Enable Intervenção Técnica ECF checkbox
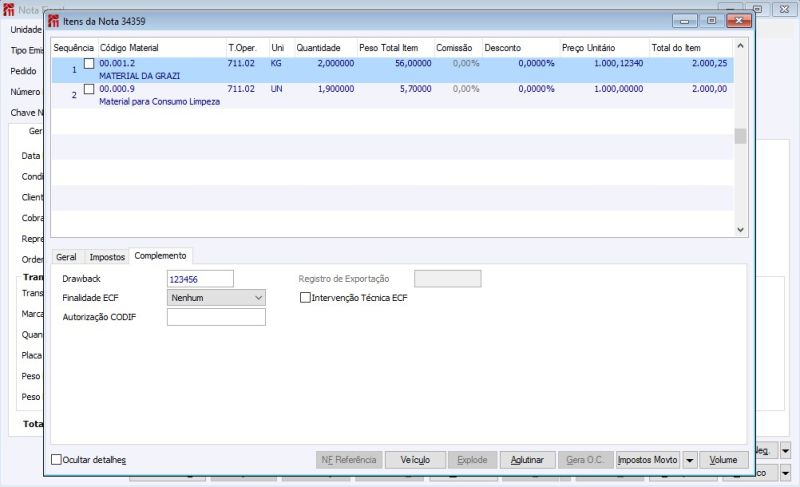The height and width of the screenshot is (487, 800). [305, 297]
